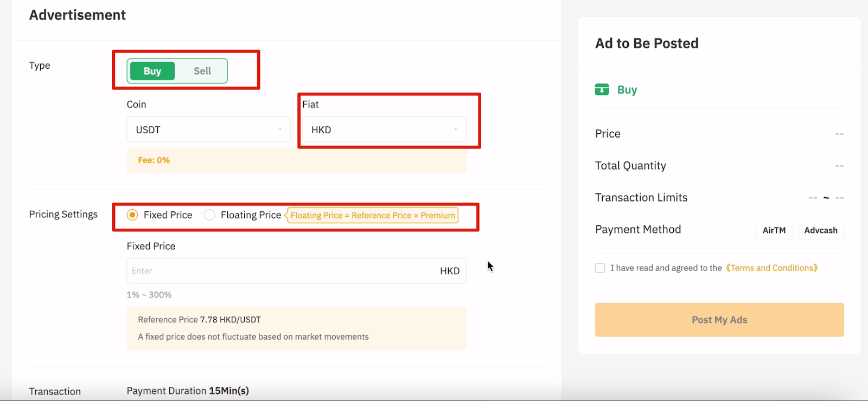
Task: Focus the Fixed Price input field
Action: [x=296, y=271]
